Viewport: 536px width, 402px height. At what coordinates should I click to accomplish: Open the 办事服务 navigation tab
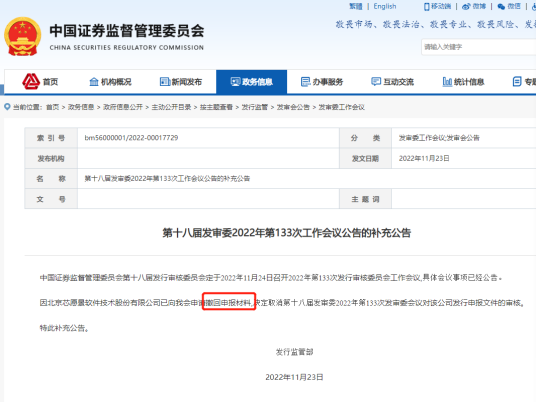(x=322, y=82)
